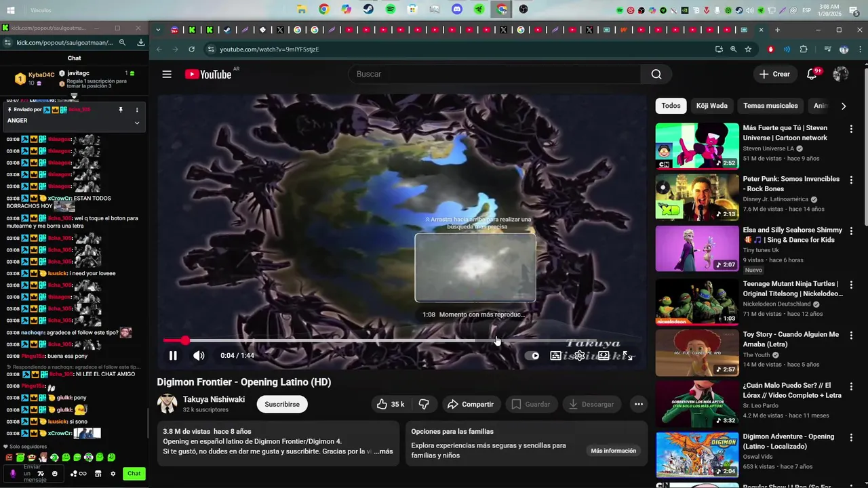Select the Kōji Wada filter chip
868x488 pixels.
[x=711, y=106]
